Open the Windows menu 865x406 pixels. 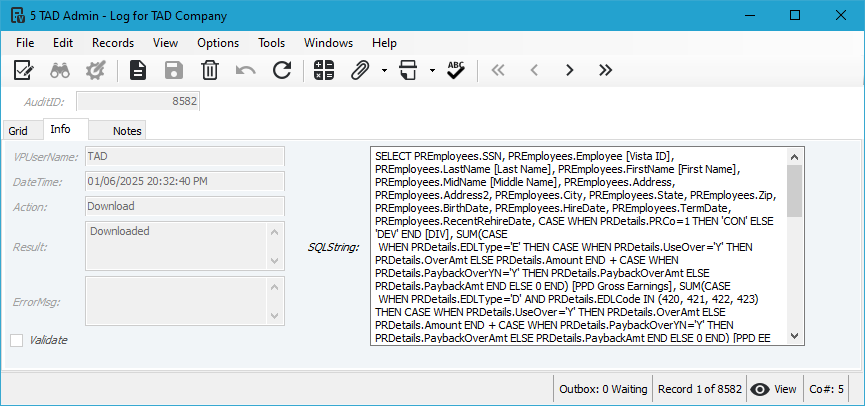point(328,43)
